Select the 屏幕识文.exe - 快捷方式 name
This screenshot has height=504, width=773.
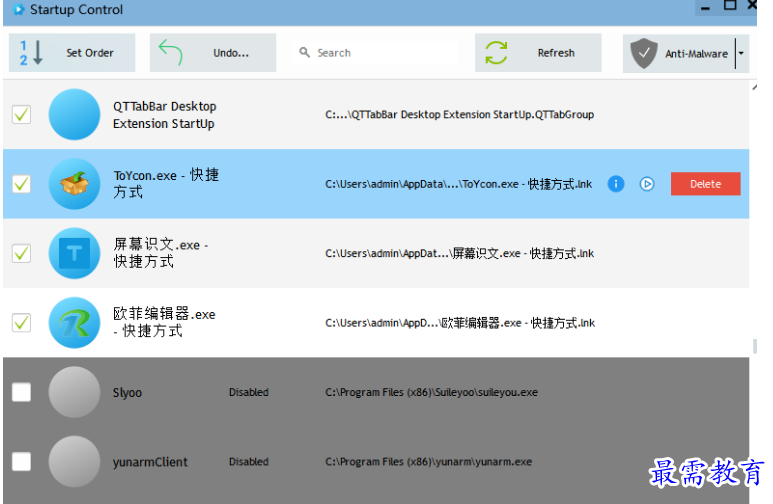(x=161, y=253)
